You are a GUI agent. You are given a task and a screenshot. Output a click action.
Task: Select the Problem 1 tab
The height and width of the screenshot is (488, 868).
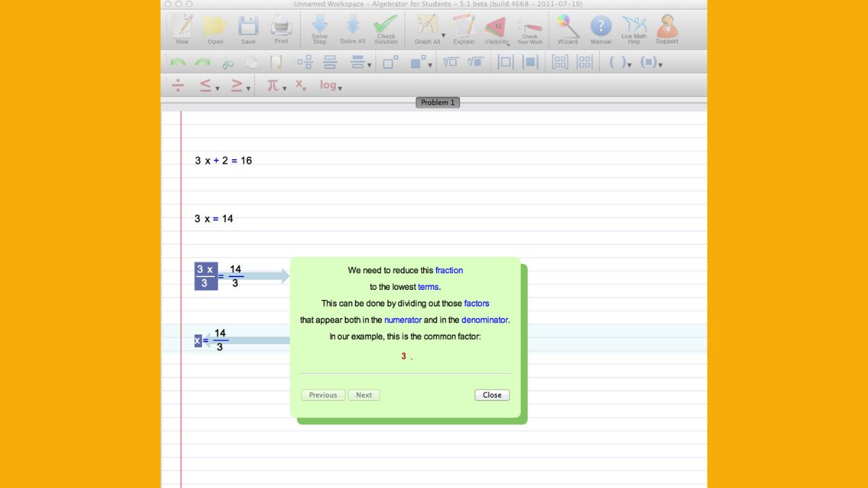pyautogui.click(x=438, y=103)
